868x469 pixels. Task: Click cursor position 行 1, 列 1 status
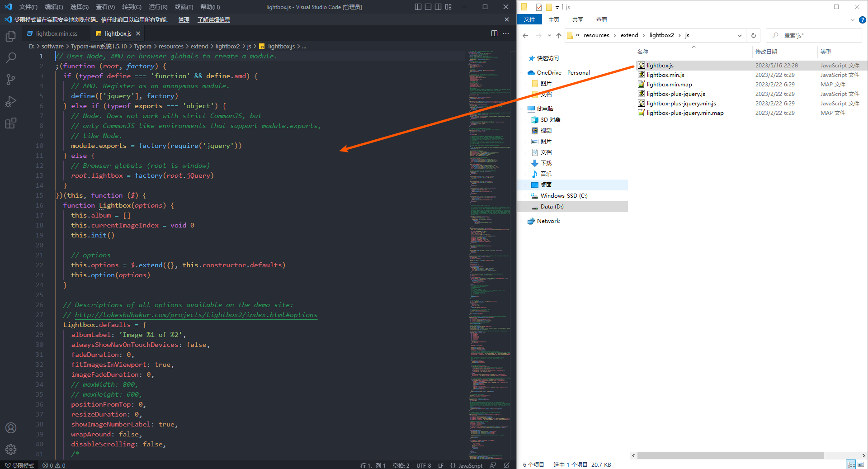(x=373, y=465)
